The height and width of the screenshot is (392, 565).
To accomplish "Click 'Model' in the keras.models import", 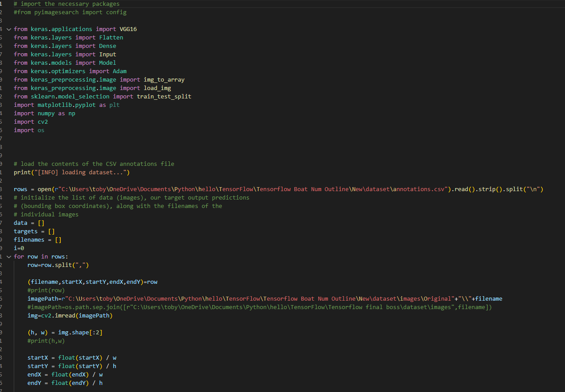I will 107,63.
